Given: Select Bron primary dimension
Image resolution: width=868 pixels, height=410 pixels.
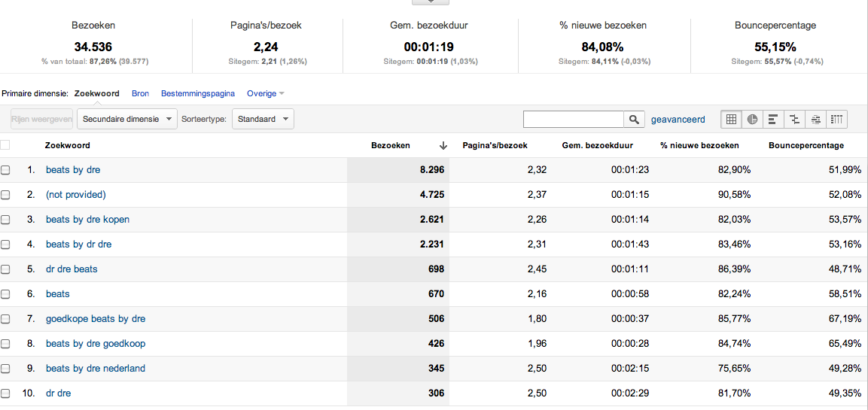Looking at the screenshot, I should (x=141, y=93).
